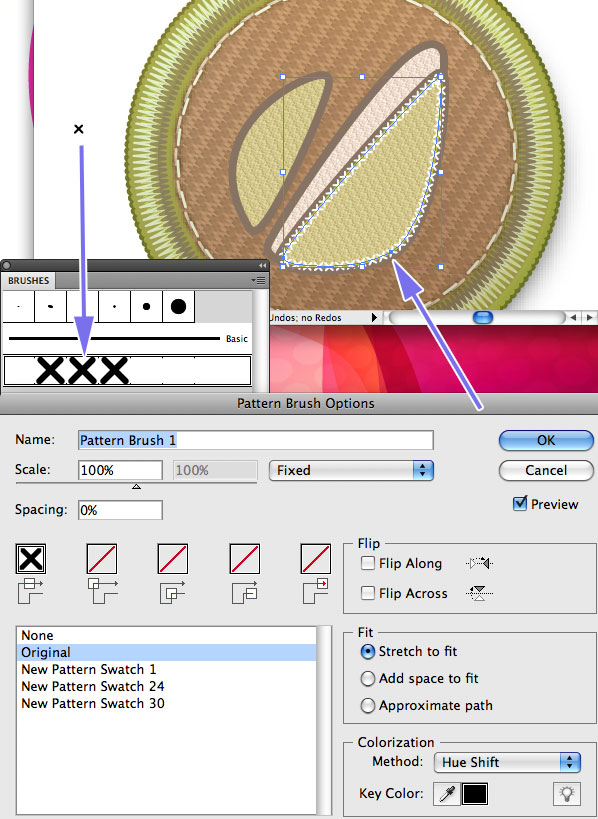Enable the Flip Along checkbox
598x819 pixels.
point(368,563)
